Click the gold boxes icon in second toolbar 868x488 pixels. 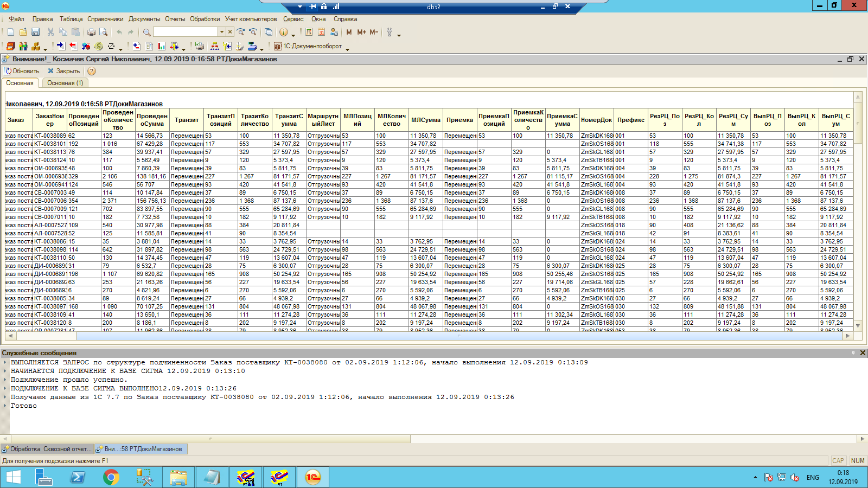point(36,46)
